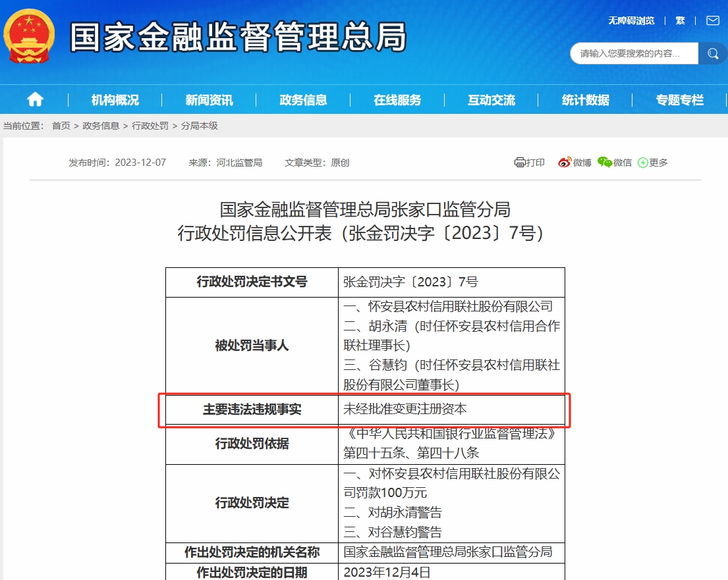728x580 pixels.
Task: Share the article via 微博 icon
Action: pos(565,163)
